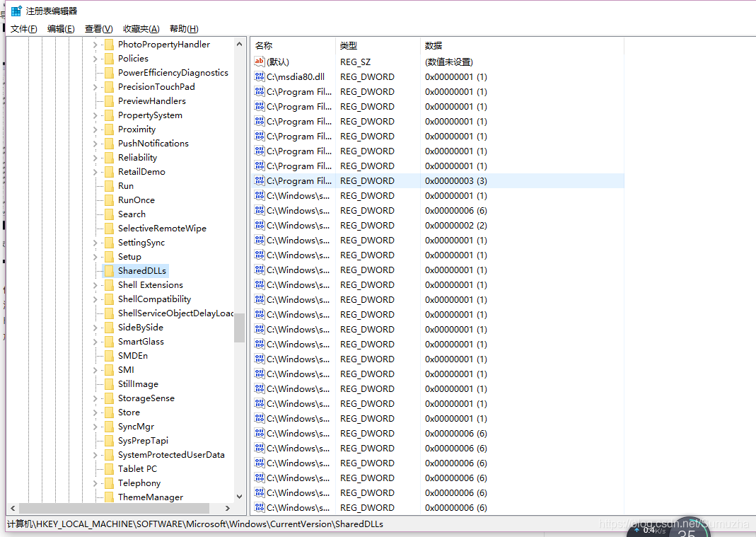Click the PowerEfficiencyDiagnostics folder icon
The image size is (756, 537).
coord(110,74)
